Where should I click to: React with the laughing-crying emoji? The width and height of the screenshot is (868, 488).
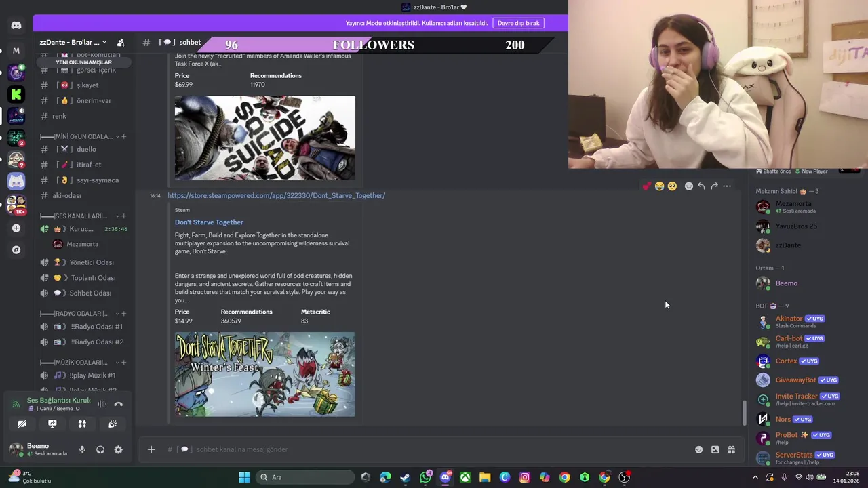tap(659, 186)
